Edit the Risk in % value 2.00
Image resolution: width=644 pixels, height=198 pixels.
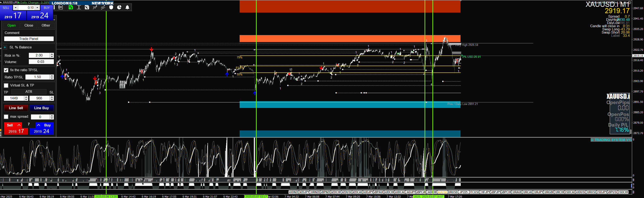coord(39,55)
